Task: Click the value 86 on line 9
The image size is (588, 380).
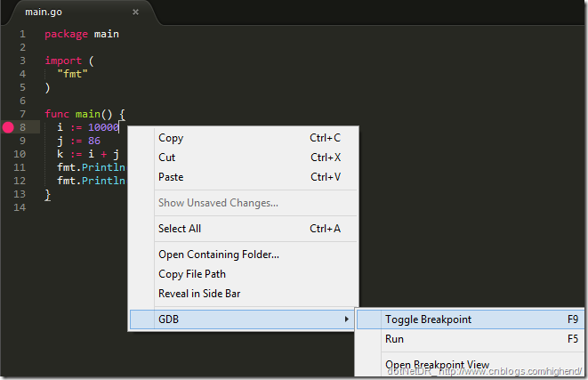Action: click(94, 141)
